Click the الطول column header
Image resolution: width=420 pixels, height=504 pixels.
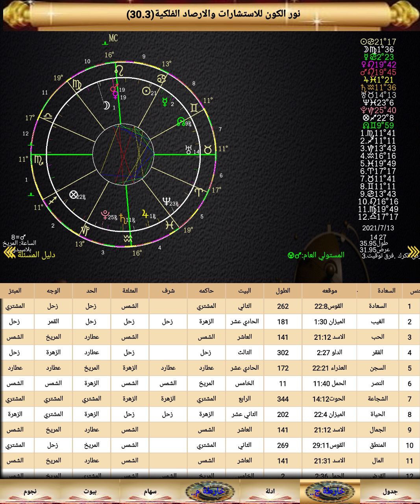click(x=283, y=291)
